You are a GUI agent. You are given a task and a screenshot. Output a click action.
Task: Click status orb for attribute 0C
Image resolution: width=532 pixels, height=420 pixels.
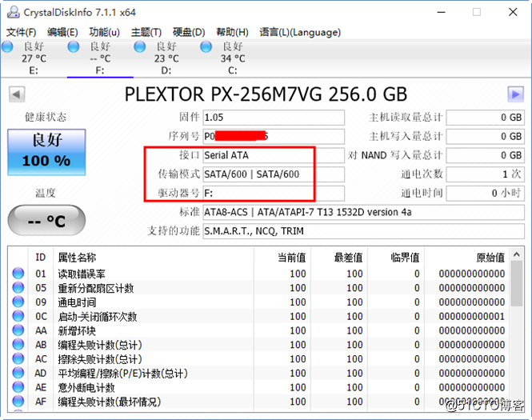click(18, 316)
